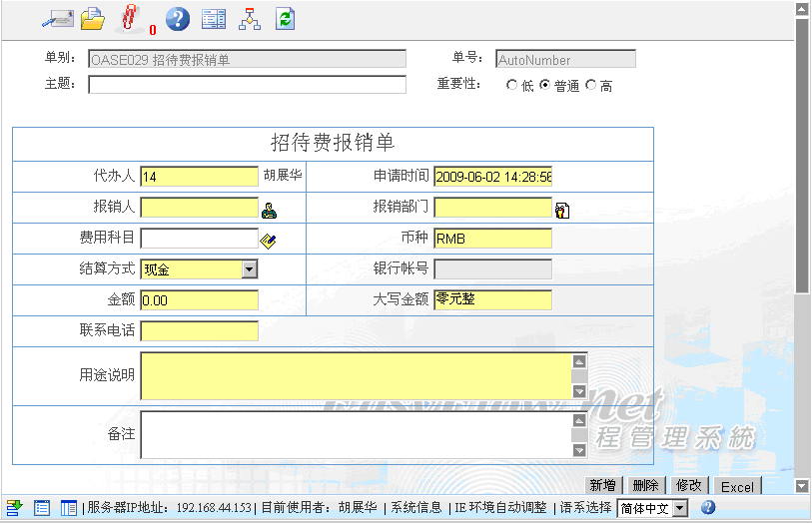This screenshot has height=523, width=812.
Task: Click the down arrow of 用途说明 textarea
Action: 578,391
